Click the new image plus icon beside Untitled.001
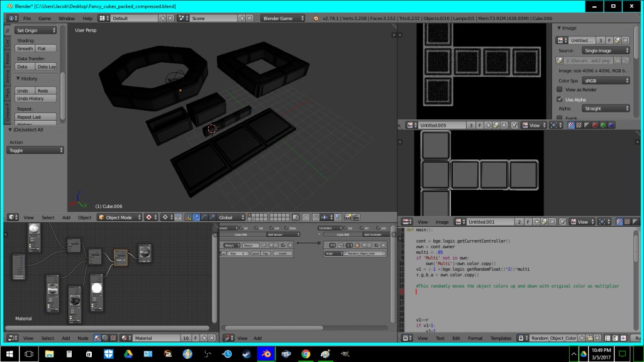This screenshot has height=362, width=644. coord(536,221)
